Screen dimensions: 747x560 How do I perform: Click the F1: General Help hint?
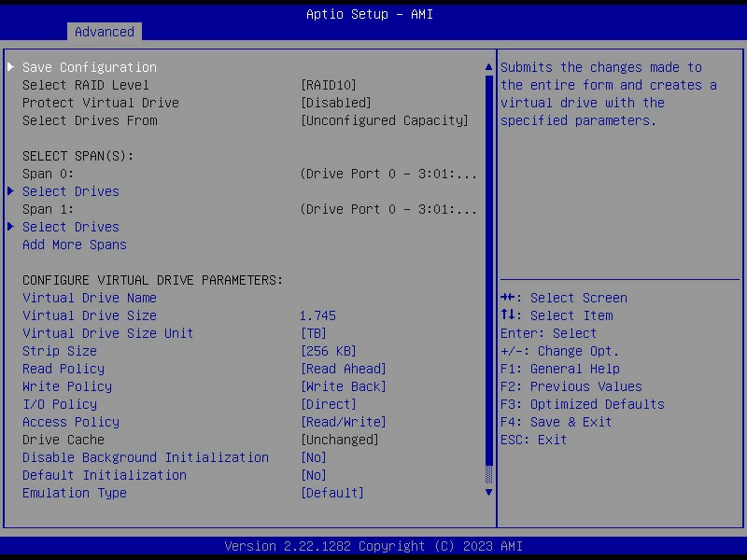560,369
